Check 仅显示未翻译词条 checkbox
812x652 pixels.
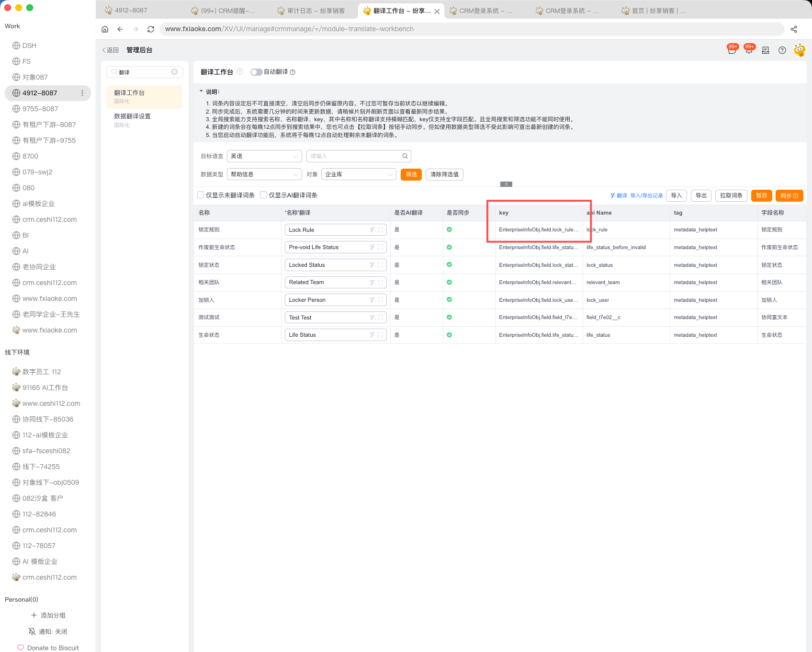[201, 195]
